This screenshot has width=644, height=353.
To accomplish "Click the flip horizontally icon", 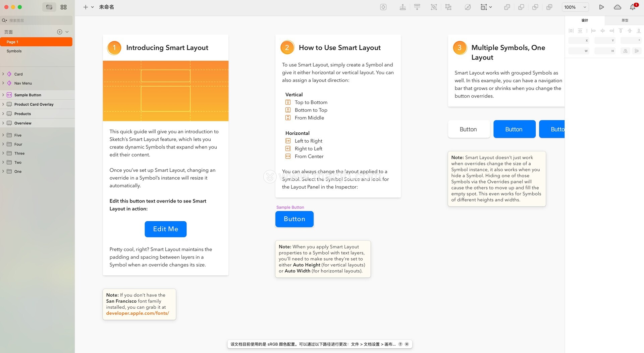I will pyautogui.click(x=625, y=51).
